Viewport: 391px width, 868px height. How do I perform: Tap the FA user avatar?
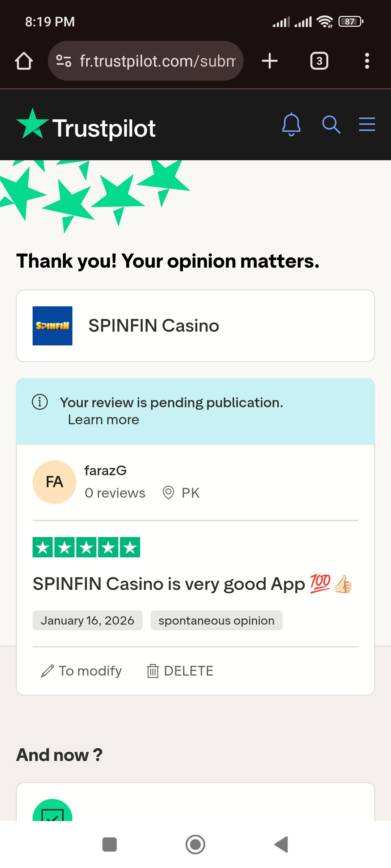tap(54, 482)
